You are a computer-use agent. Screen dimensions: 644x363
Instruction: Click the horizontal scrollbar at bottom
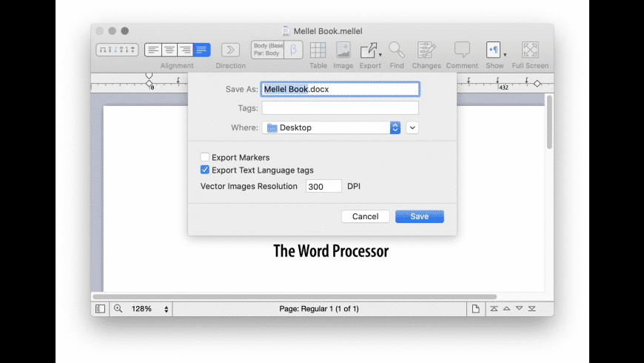[295, 296]
